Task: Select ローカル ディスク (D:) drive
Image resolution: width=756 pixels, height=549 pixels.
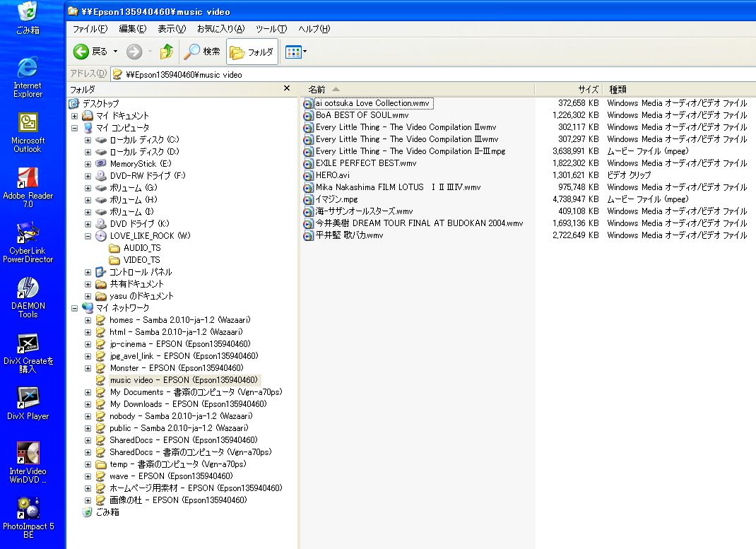Action: pos(144,152)
